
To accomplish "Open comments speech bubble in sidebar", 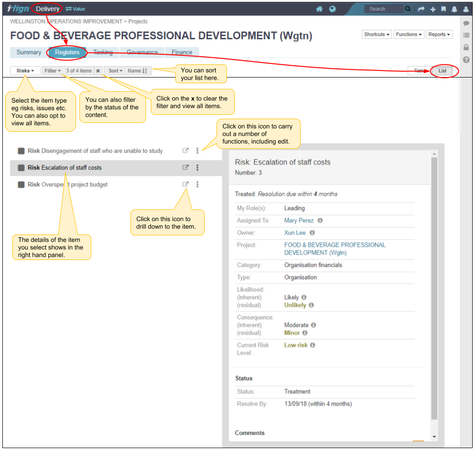I will (466, 23).
